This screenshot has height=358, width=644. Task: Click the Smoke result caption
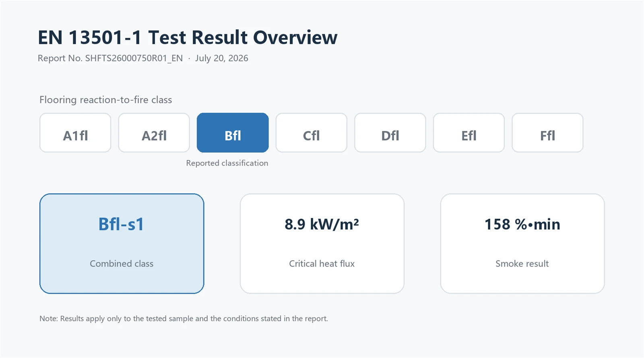[522, 264]
